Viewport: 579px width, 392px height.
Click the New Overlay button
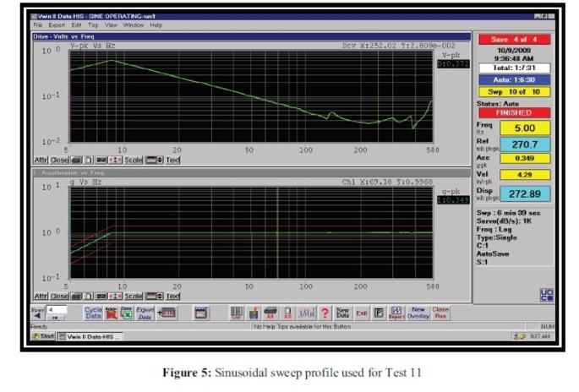coord(418,313)
